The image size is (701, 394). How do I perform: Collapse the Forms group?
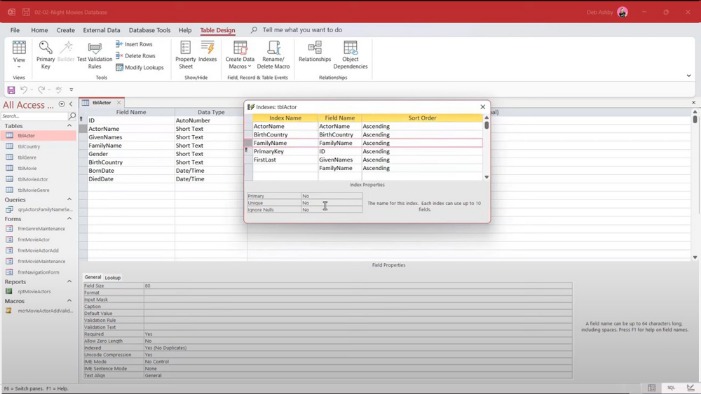[69, 219]
